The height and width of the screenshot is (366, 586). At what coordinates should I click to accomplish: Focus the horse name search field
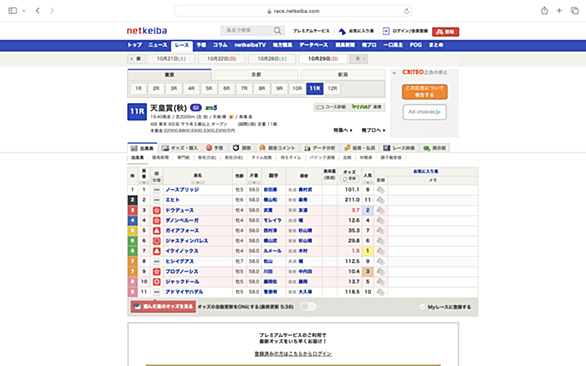pos(248,31)
